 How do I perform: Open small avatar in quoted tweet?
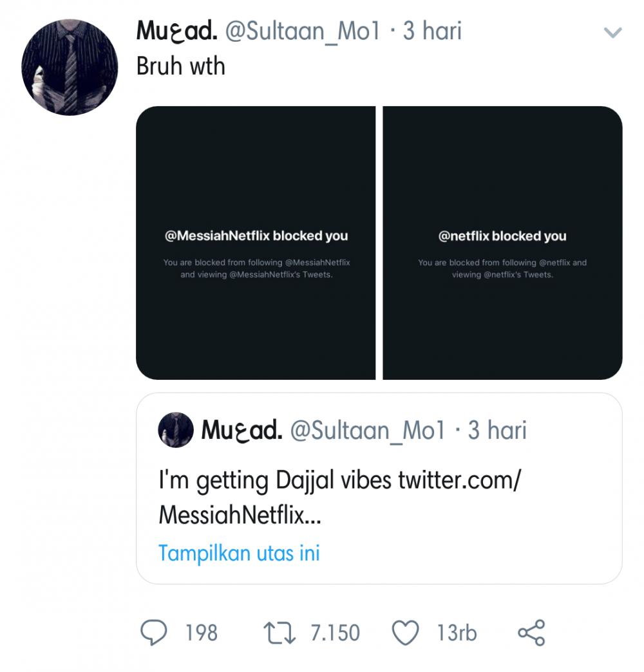pos(176,430)
